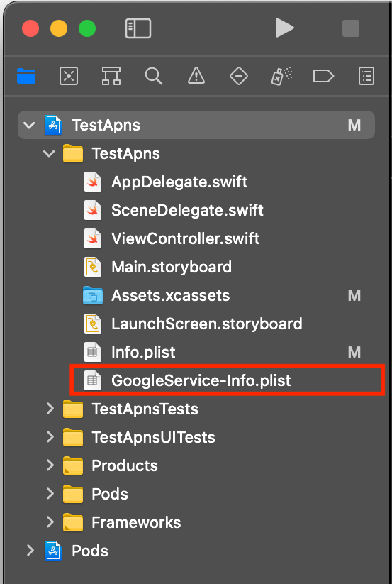This screenshot has height=584, width=392.
Task: Open the Test navigator diamond icon
Action: click(x=238, y=77)
